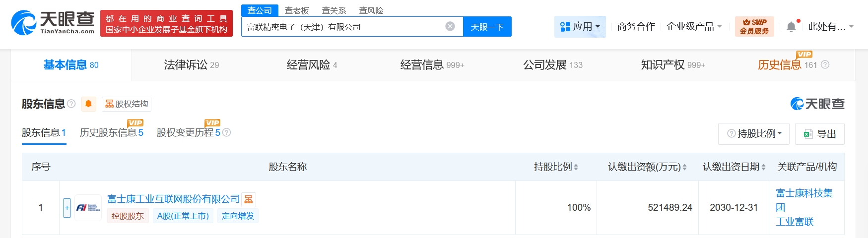Viewport: 868px width, 238px height.
Task: Switch to the 法律诉讼 tab
Action: coord(191,65)
